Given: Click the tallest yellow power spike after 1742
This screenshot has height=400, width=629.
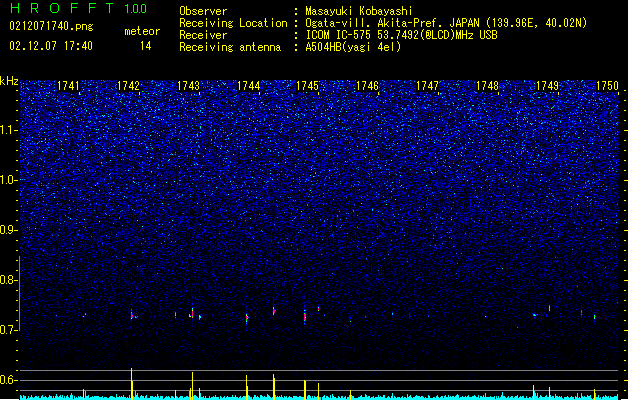Looking at the screenshot, I should (132, 384).
